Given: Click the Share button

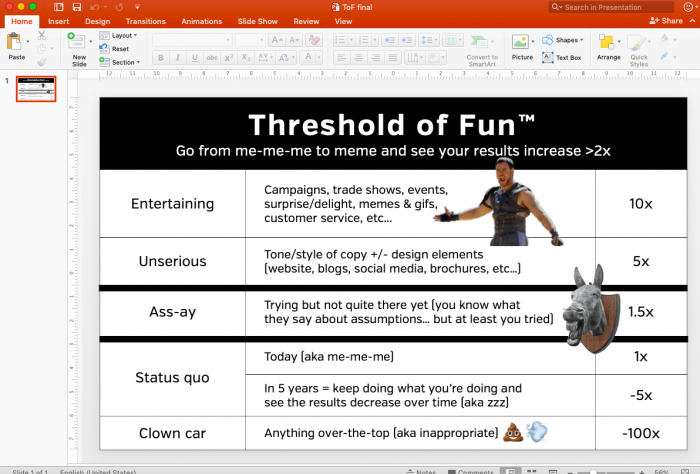Looking at the screenshot, I should (x=666, y=20).
